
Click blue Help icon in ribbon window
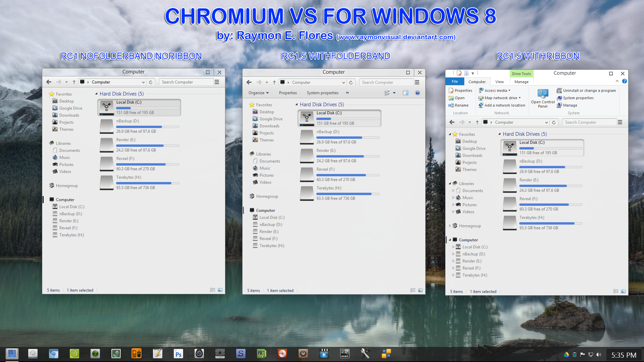624,81
